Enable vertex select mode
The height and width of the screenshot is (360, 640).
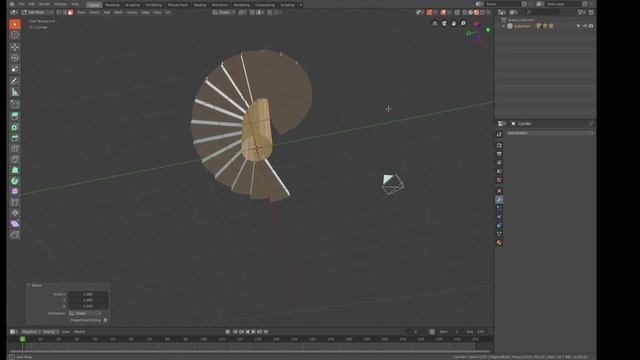[x=59, y=12]
